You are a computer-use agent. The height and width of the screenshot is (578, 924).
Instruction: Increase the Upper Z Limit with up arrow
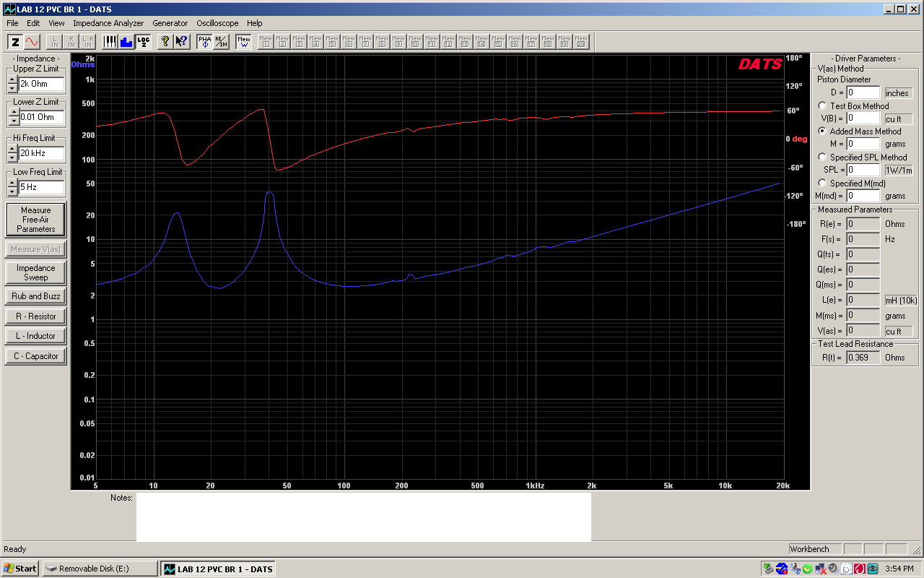click(x=12, y=79)
